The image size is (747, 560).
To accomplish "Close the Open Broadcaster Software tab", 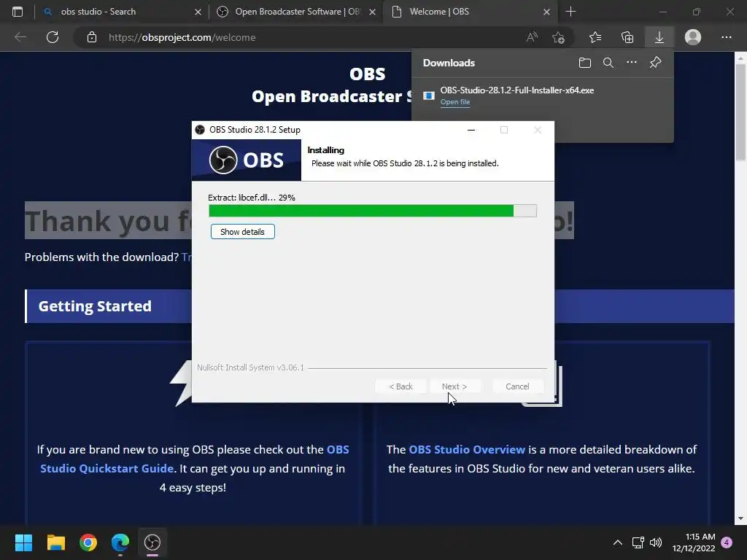I will point(373,12).
